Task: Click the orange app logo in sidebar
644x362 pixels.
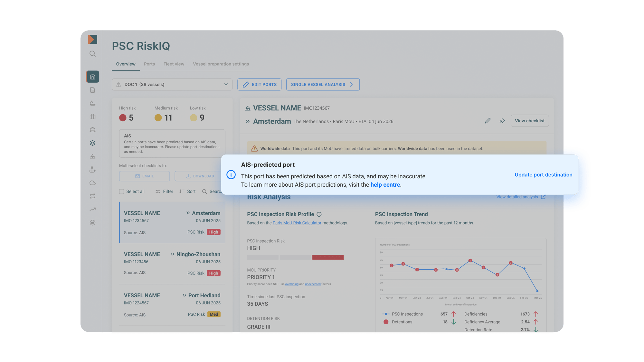Action: click(x=92, y=39)
